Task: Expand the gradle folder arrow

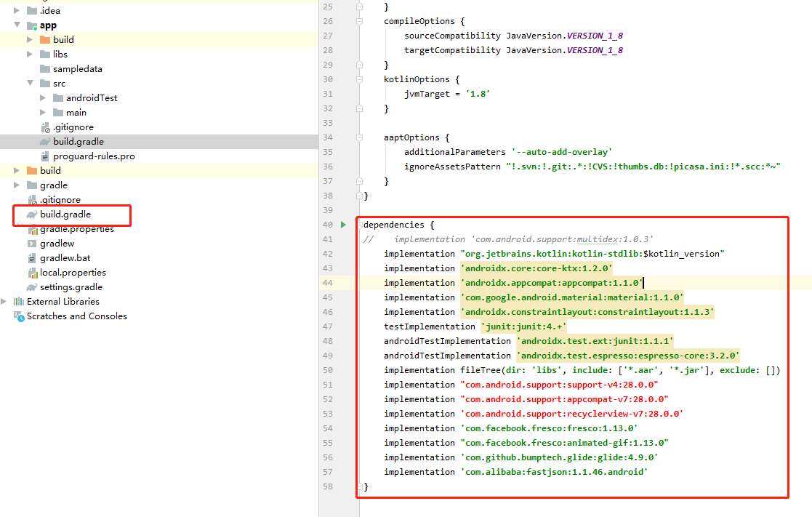Action: (x=17, y=185)
